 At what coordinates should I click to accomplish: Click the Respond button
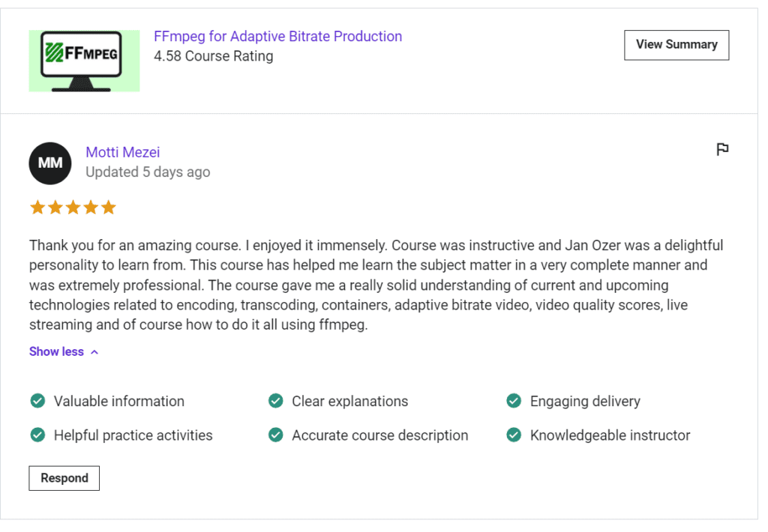tap(64, 478)
